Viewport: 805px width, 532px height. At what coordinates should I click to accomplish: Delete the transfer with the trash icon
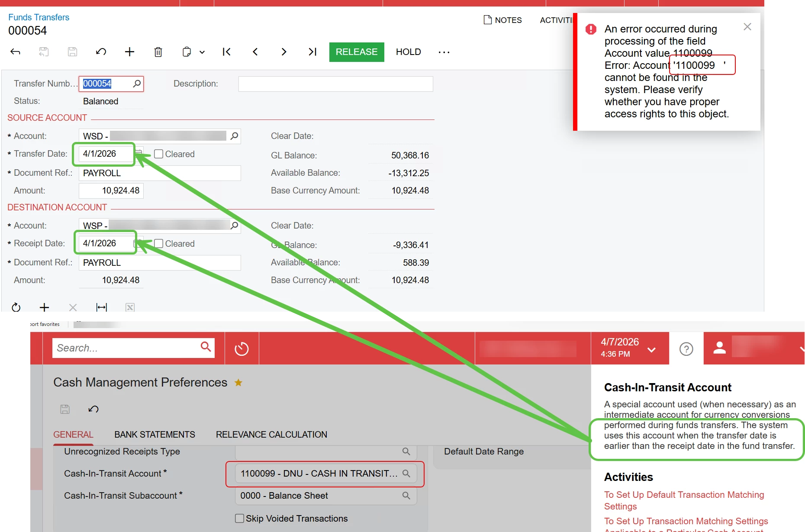(158, 52)
